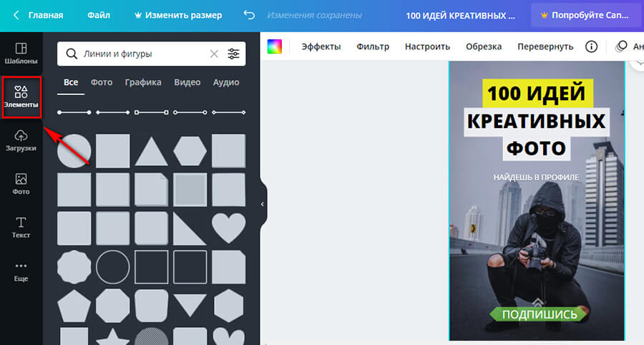Select the Текст tool in sidebar

tap(21, 228)
